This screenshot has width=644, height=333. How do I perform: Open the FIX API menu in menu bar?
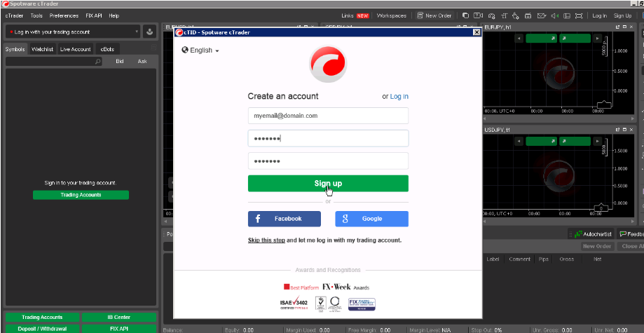(94, 15)
